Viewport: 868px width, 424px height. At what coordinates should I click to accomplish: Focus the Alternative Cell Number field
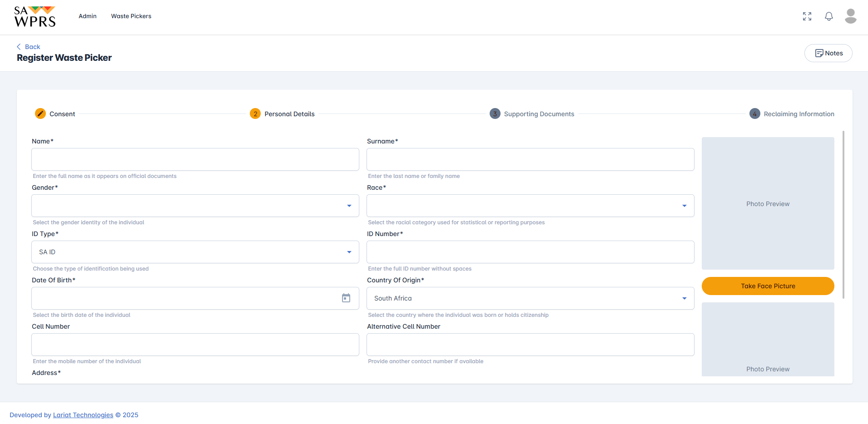[531, 345]
